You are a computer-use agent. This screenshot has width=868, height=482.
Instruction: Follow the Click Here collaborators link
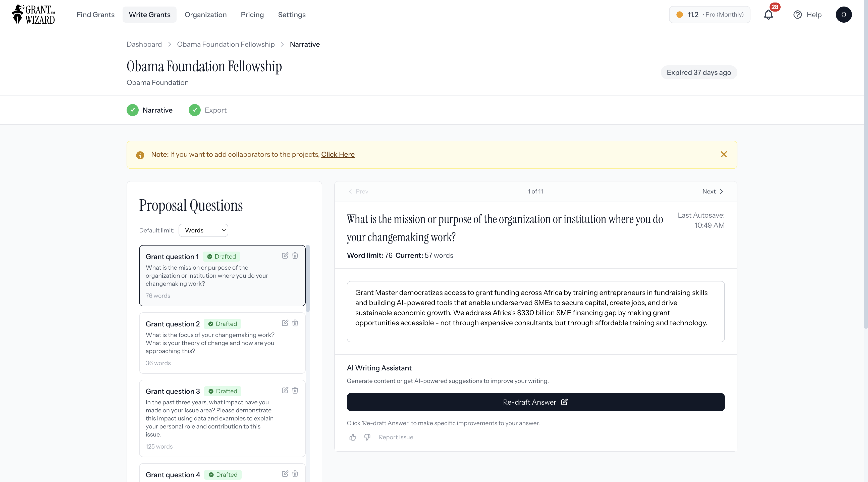[x=338, y=154]
